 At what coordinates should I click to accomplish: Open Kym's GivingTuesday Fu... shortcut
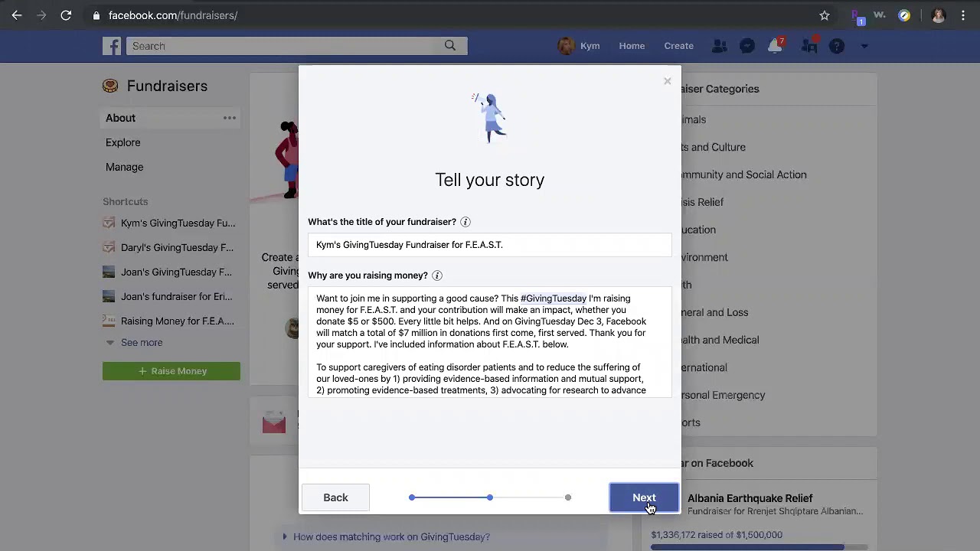[169, 223]
